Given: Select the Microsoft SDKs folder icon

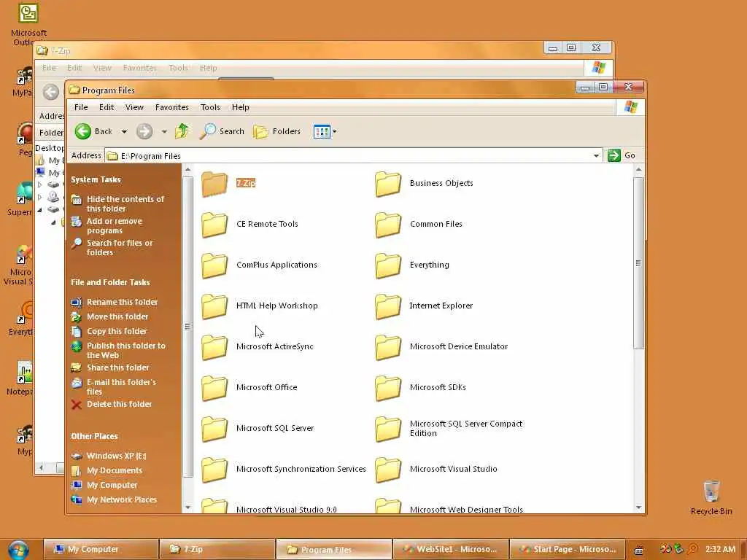Looking at the screenshot, I should (388, 388).
